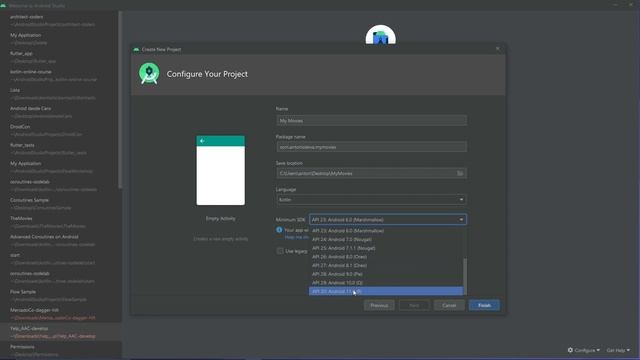
Task: Open recent project Yelp_AAC-develop
Action: click(60, 332)
